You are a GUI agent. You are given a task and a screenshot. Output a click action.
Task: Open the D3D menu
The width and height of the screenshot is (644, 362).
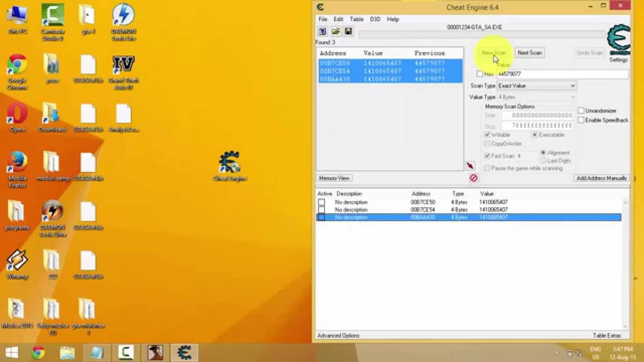(375, 19)
